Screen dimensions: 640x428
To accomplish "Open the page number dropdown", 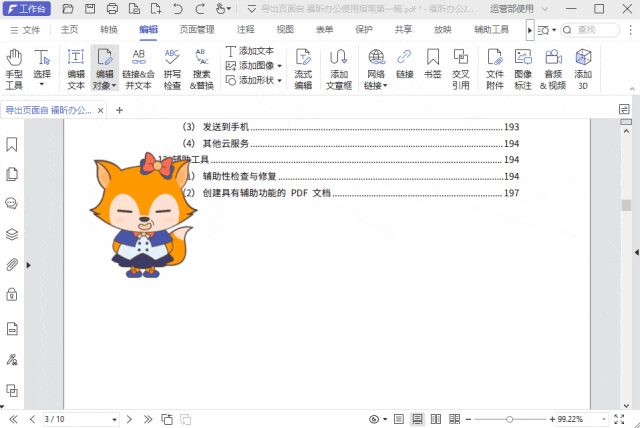I will click(x=114, y=419).
